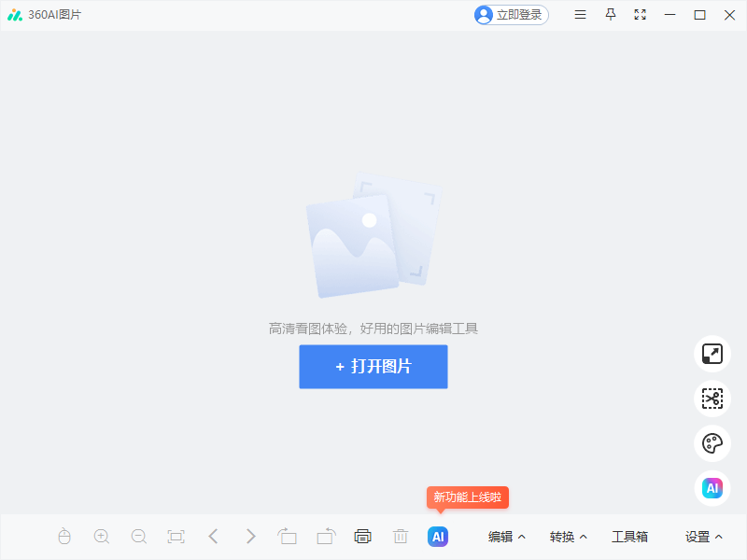The image size is (747, 560).
Task: Click 立即登录 to sign in
Action: [511, 15]
